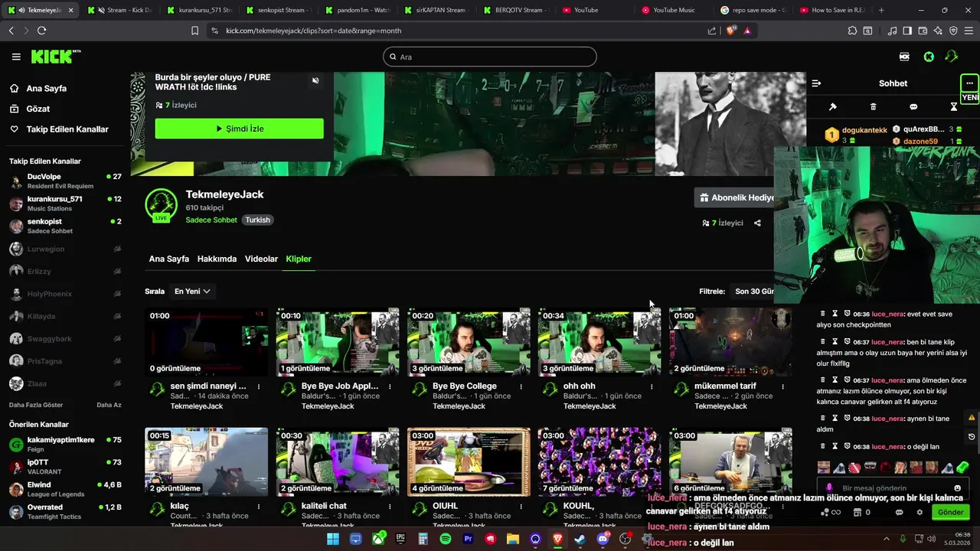Open the hamburger sidebar menu
This screenshot has width=980, height=551.
[16, 57]
